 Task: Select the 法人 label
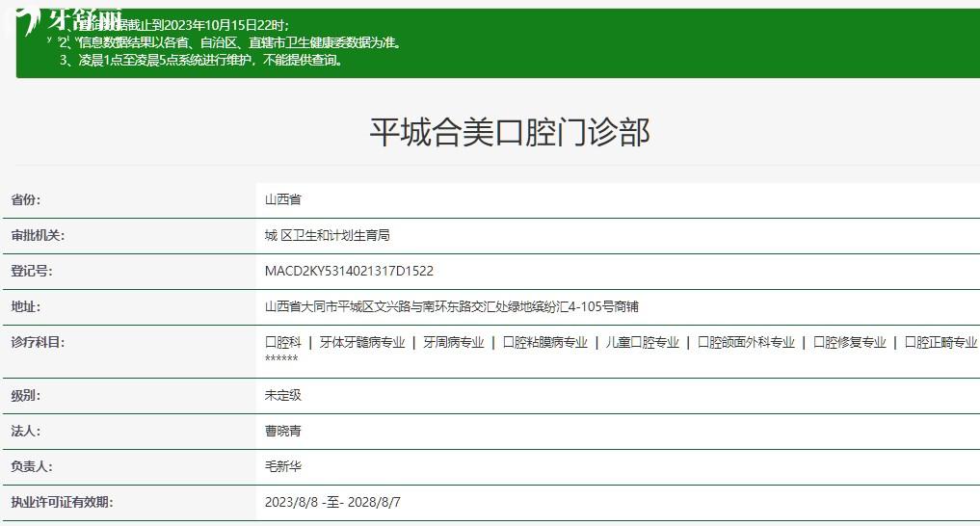click(26, 431)
